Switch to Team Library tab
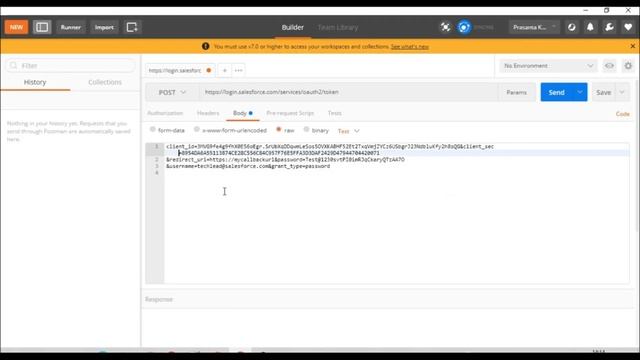Image resolution: width=640 pixels, height=360 pixels. tap(338, 27)
